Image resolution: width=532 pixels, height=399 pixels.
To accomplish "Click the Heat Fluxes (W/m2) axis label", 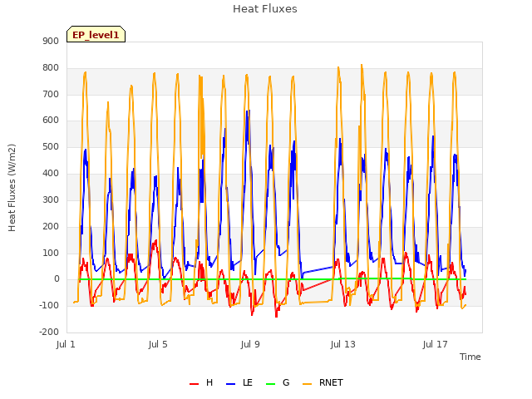I will click(x=12, y=188).
